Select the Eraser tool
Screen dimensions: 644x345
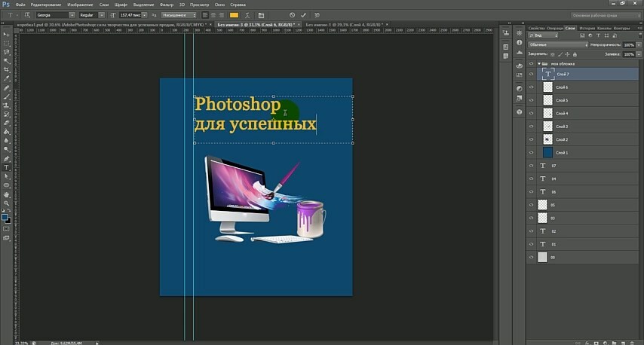click(6, 123)
